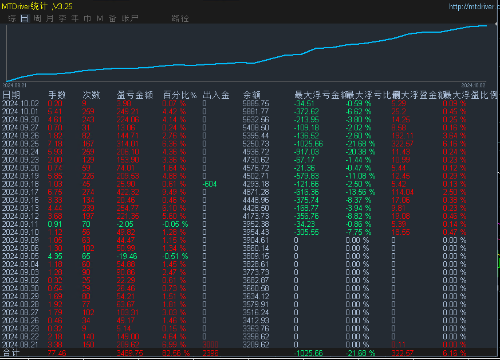
Task: Click the -604 withdrawal value
Action: tap(210, 184)
